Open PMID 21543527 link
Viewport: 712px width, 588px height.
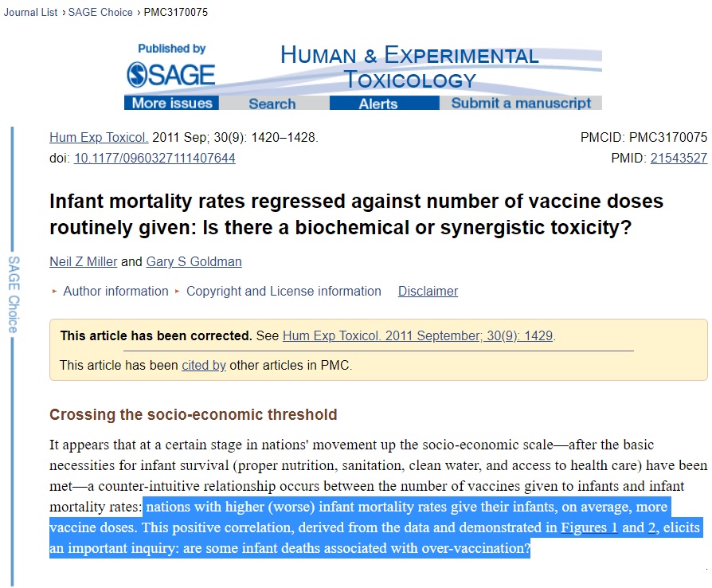[679, 158]
